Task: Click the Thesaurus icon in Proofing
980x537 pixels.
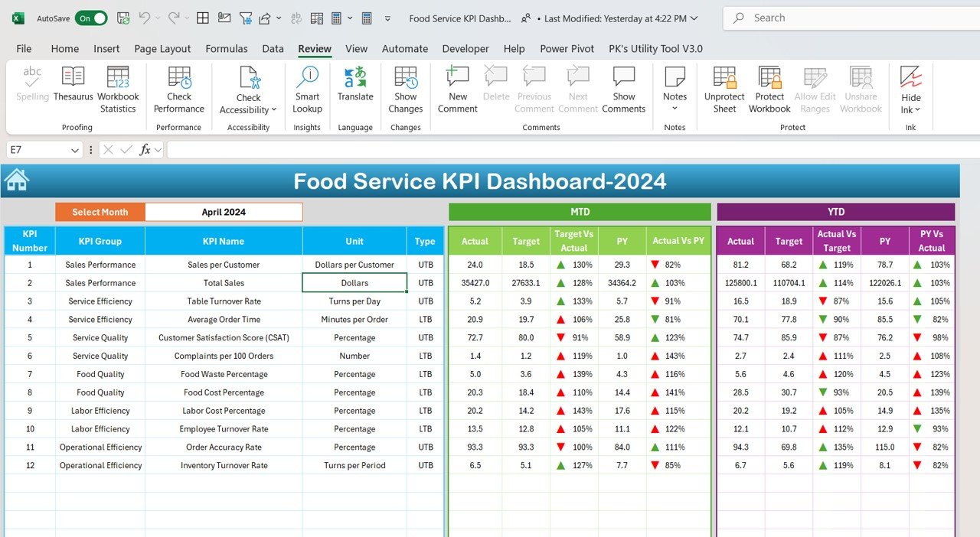Action: [x=73, y=76]
